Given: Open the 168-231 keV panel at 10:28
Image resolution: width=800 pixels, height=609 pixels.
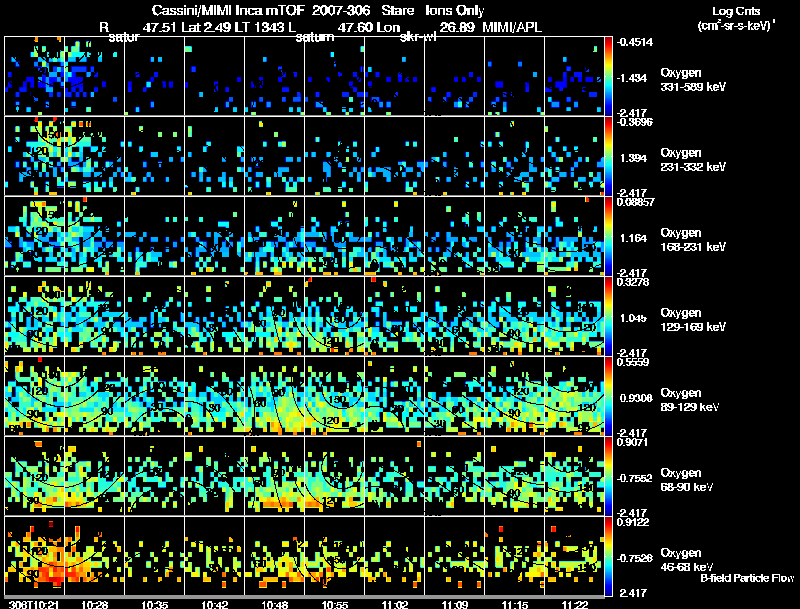Looking at the screenshot, I should [x=94, y=236].
